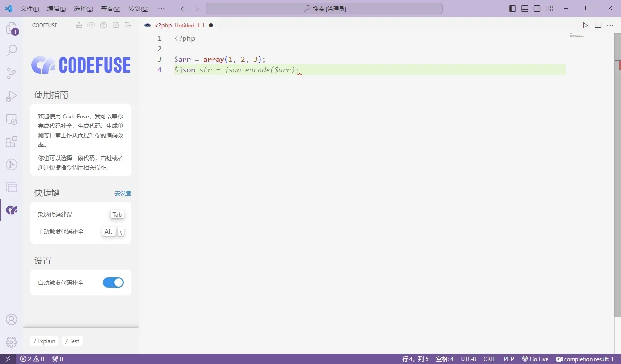The height and width of the screenshot is (364, 621).
Task: Open the Accounts icon in activity bar
Action: [x=11, y=319]
